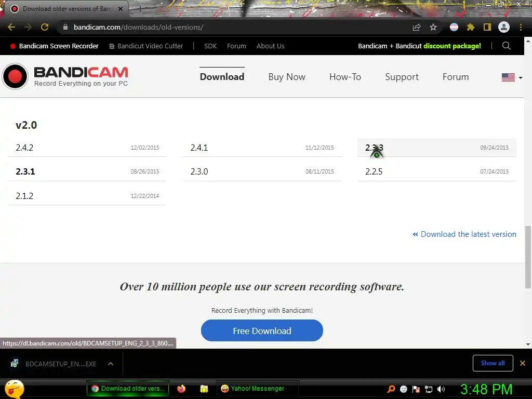This screenshot has width=532, height=399.
Task: Download version 2.3.0
Action: pyautogui.click(x=262, y=171)
